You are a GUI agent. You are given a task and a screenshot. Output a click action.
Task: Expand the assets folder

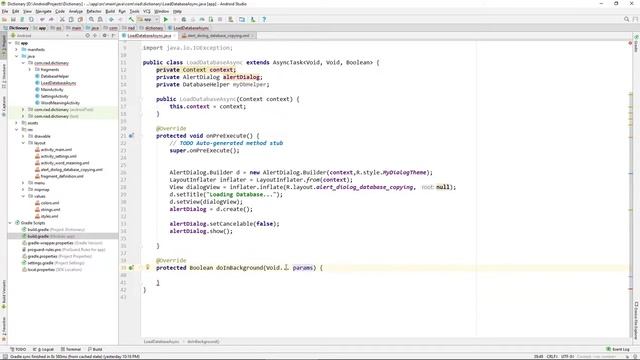pos(16,123)
